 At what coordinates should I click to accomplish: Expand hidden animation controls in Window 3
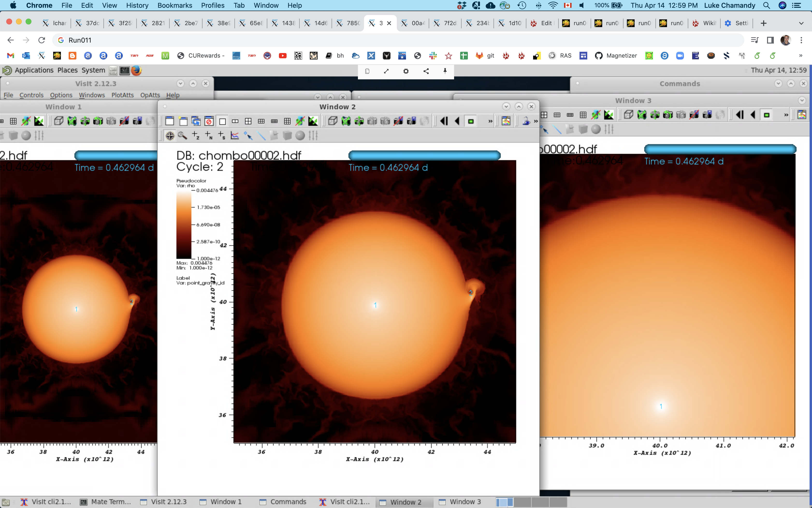(x=786, y=115)
